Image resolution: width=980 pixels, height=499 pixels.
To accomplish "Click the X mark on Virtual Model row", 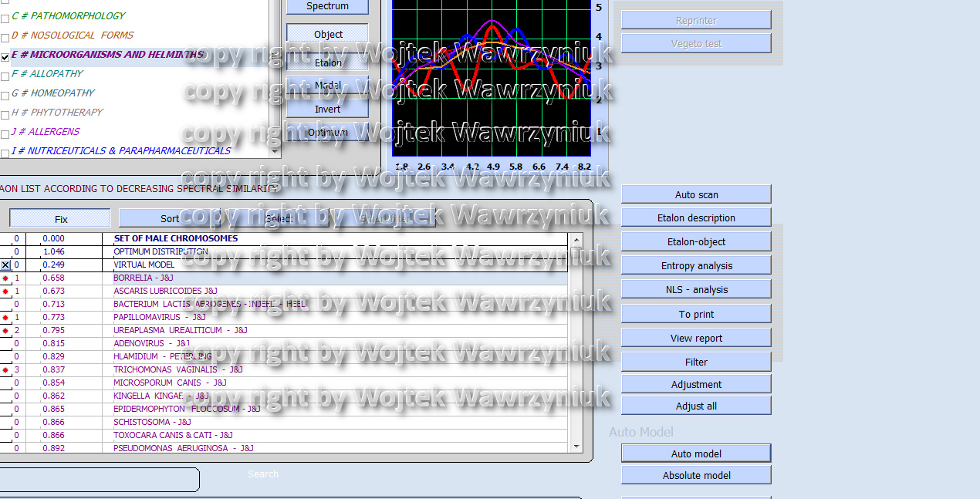I will tap(5, 265).
